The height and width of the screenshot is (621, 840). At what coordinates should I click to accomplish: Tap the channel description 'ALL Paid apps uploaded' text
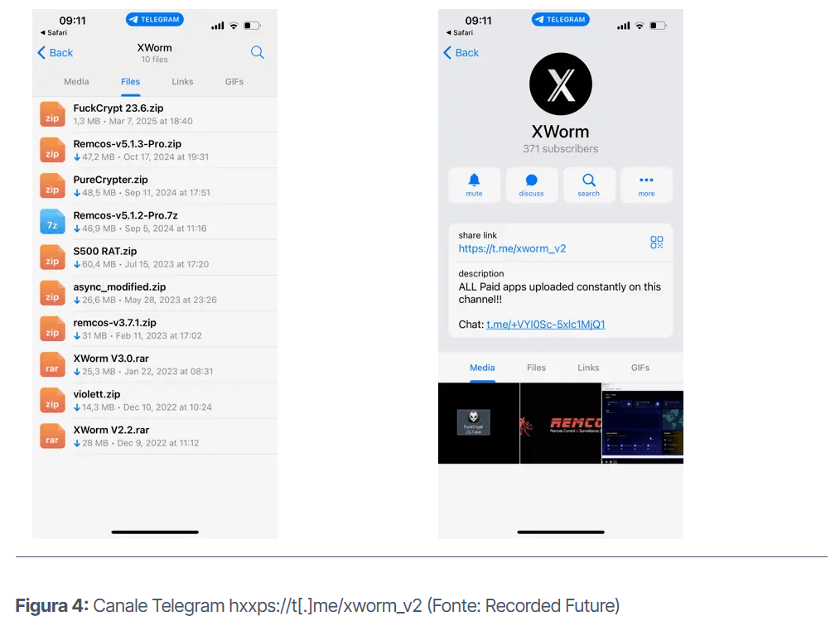coord(560,293)
